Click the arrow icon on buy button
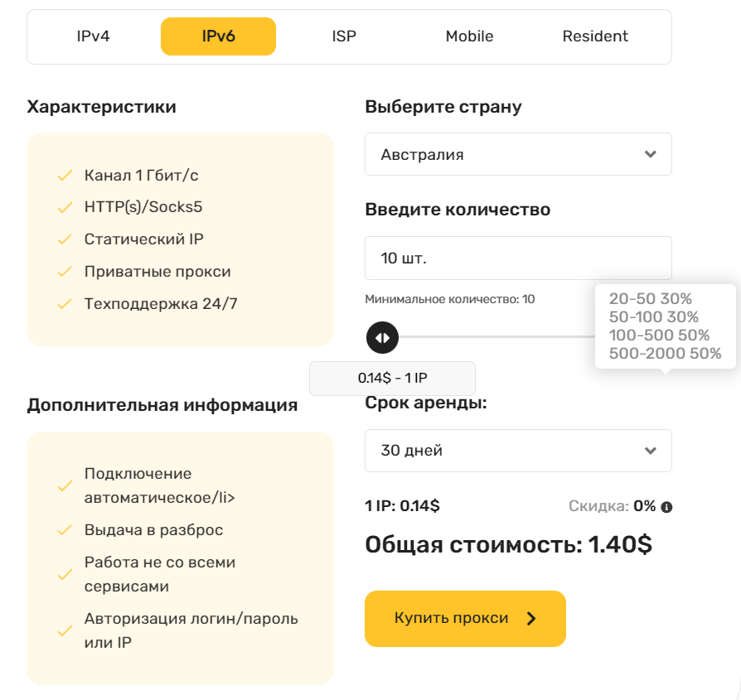Image resolution: width=741 pixels, height=700 pixels. (531, 618)
